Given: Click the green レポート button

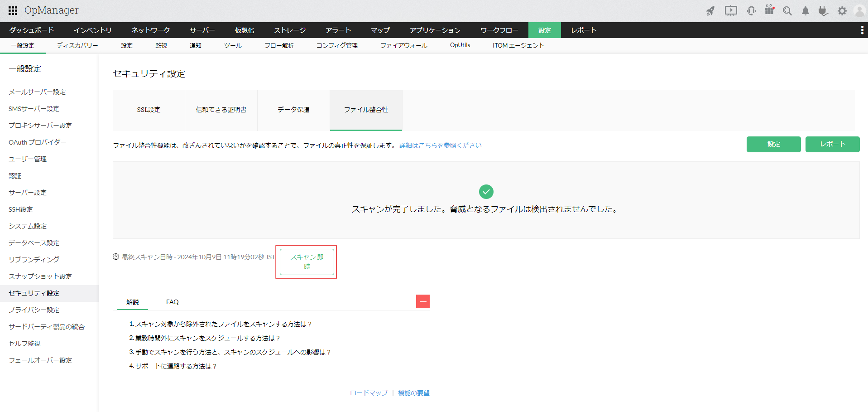Looking at the screenshot, I should click(832, 144).
